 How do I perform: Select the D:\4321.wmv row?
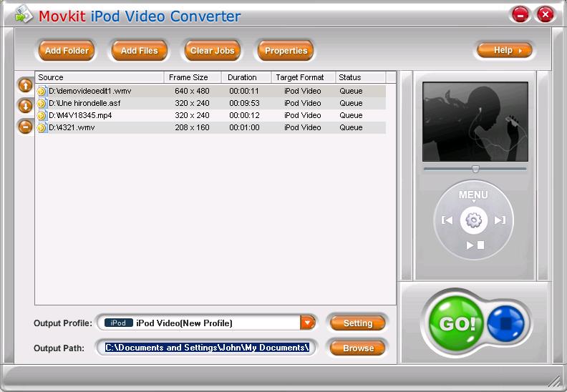point(210,127)
